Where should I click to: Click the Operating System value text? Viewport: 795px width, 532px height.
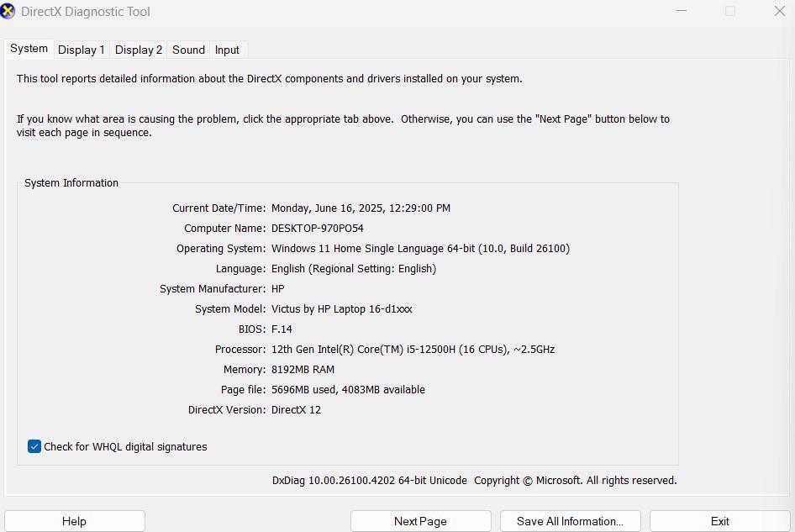pos(419,248)
